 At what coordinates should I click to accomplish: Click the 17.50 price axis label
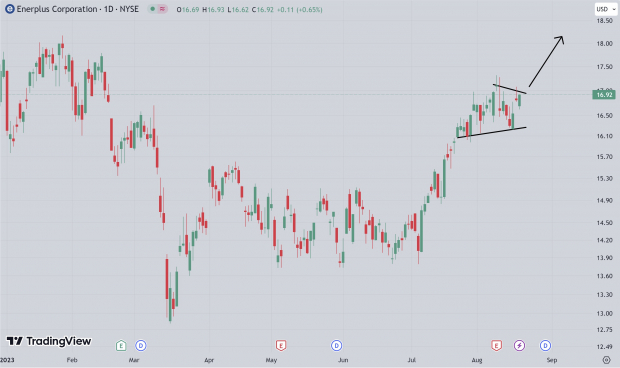604,67
